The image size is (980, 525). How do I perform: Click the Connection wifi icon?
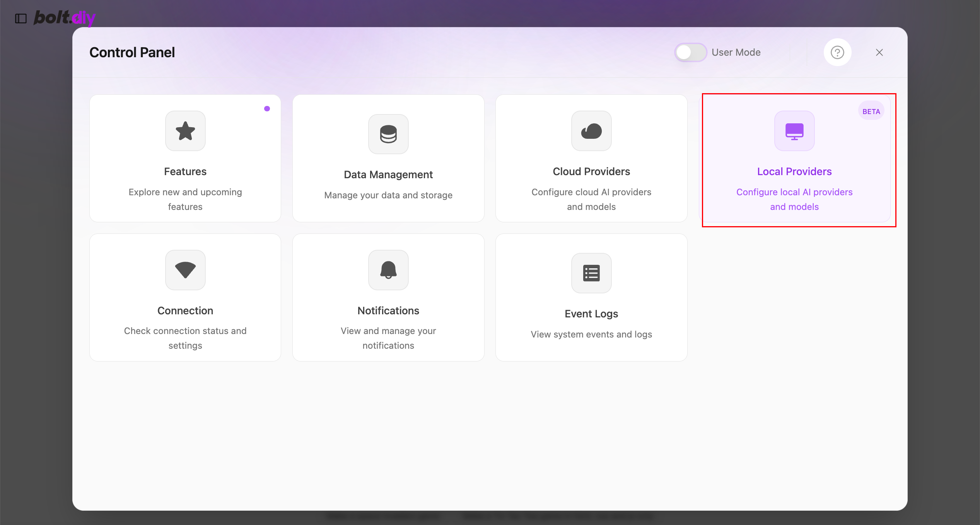point(185,270)
